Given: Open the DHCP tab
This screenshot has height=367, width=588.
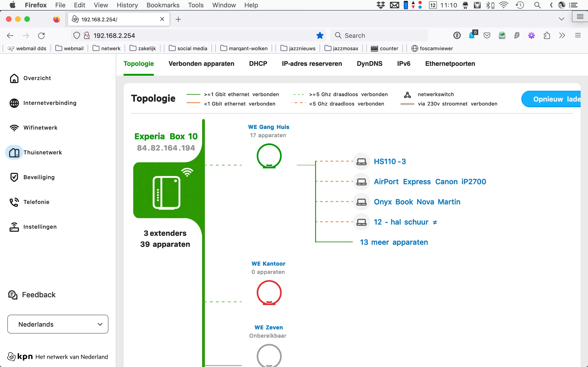Looking at the screenshot, I should (258, 64).
